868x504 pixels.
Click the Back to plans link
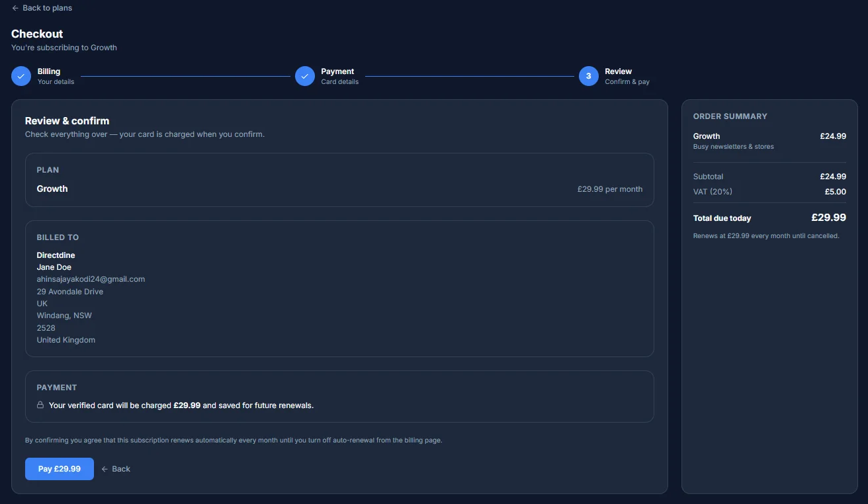coord(42,8)
